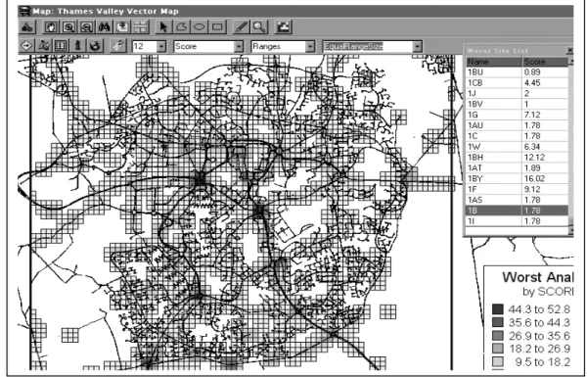Click the shapes icon at the toolbar's start
This screenshot has width=588, height=377.
pos(27,27)
